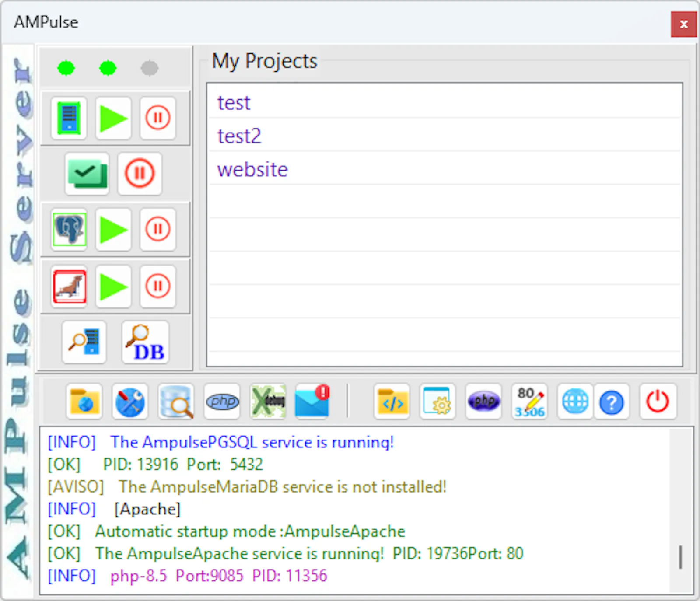Open the web folder with globe icon
The image size is (700, 601).
point(84,402)
